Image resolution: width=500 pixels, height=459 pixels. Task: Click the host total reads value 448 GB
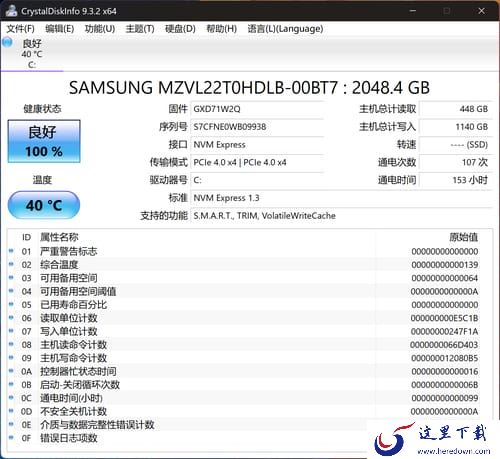click(x=455, y=109)
